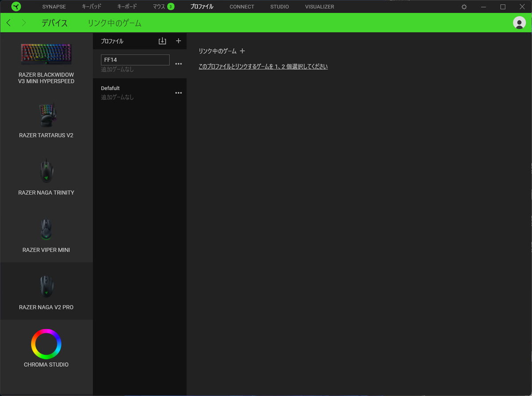532x396 pixels.
Task: Go to the STUDIO tab
Action: 280,7
